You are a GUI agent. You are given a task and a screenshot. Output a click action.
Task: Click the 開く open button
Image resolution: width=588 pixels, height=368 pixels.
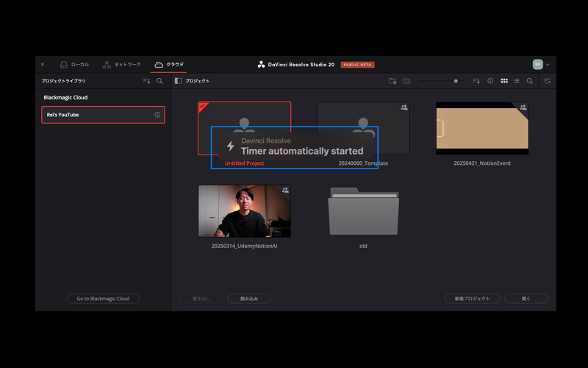(526, 299)
